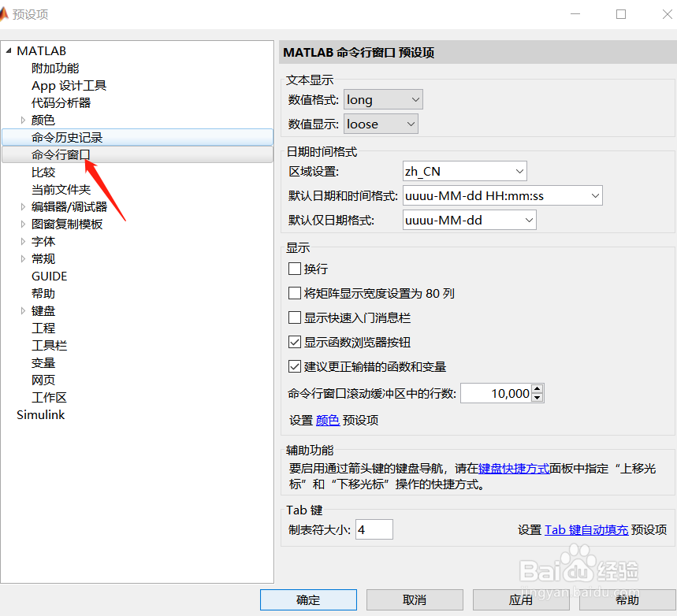
Task: Select GUIDE in the tree
Action: [49, 276]
